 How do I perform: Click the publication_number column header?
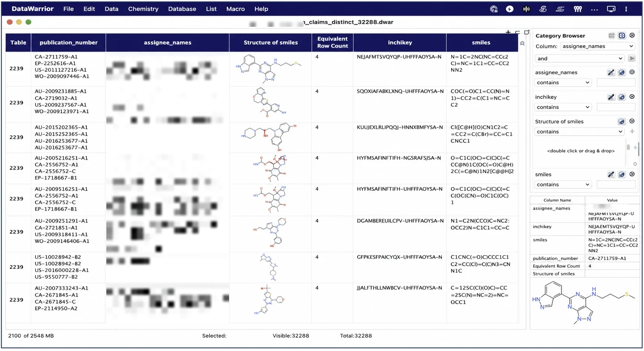tap(68, 43)
